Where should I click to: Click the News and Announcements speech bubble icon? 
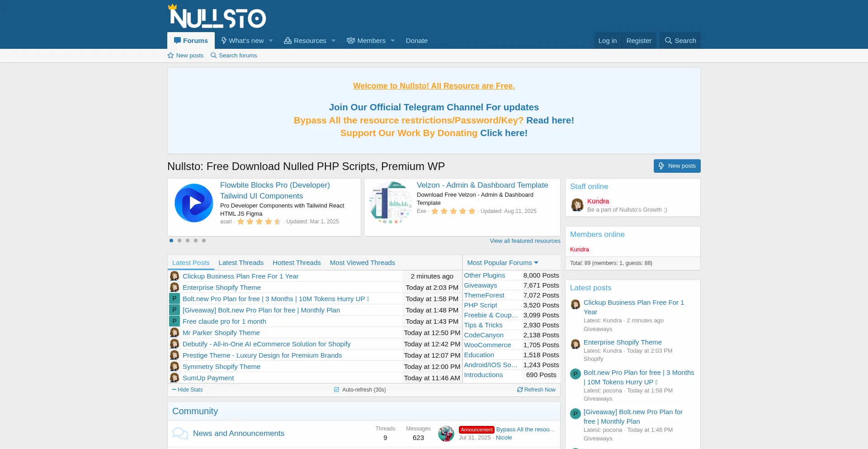click(180, 433)
